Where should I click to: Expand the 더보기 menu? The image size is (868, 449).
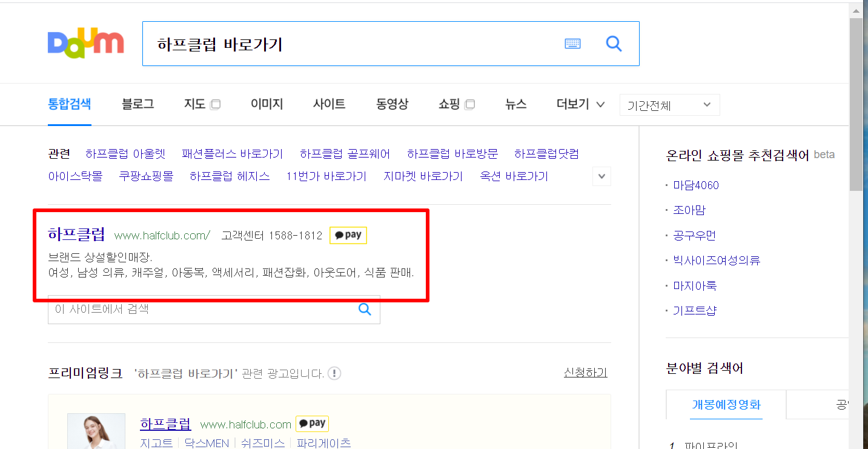pos(580,104)
